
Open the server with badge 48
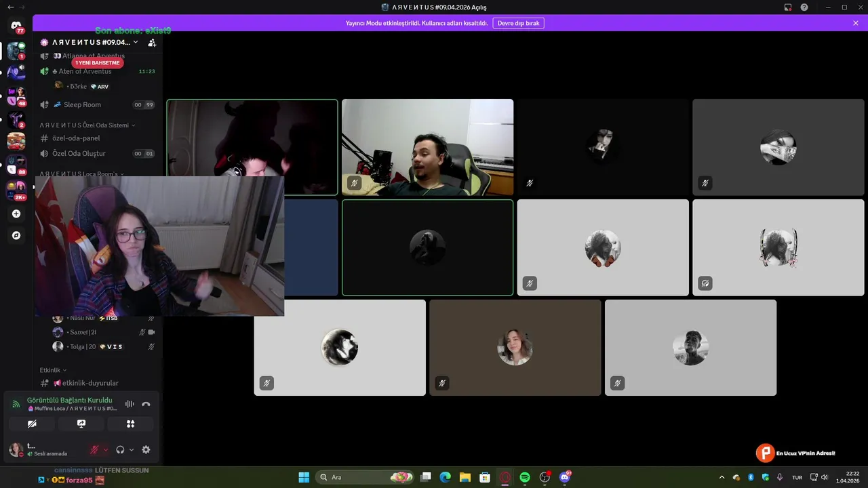point(16,96)
